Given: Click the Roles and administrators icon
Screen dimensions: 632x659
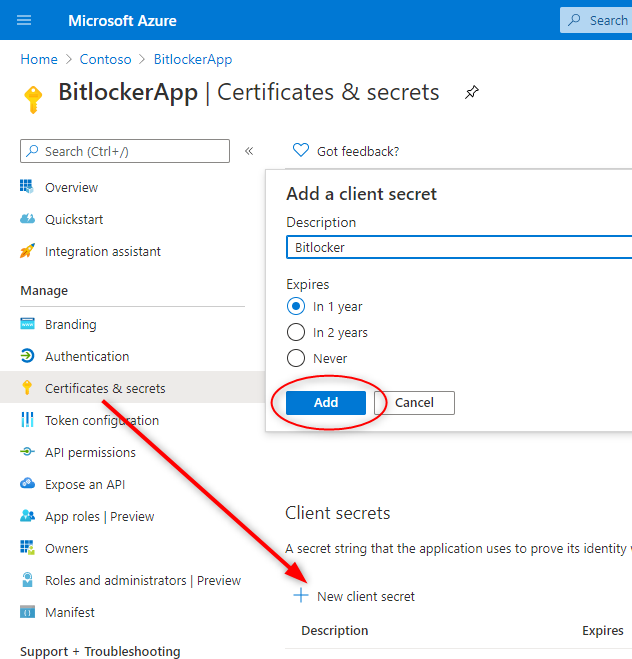Looking at the screenshot, I should 27,580.
